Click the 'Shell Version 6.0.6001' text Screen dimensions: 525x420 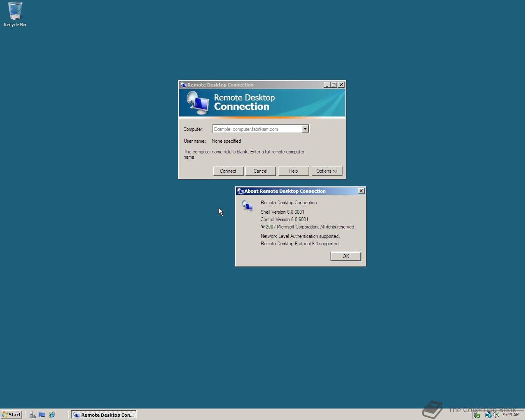(283, 212)
